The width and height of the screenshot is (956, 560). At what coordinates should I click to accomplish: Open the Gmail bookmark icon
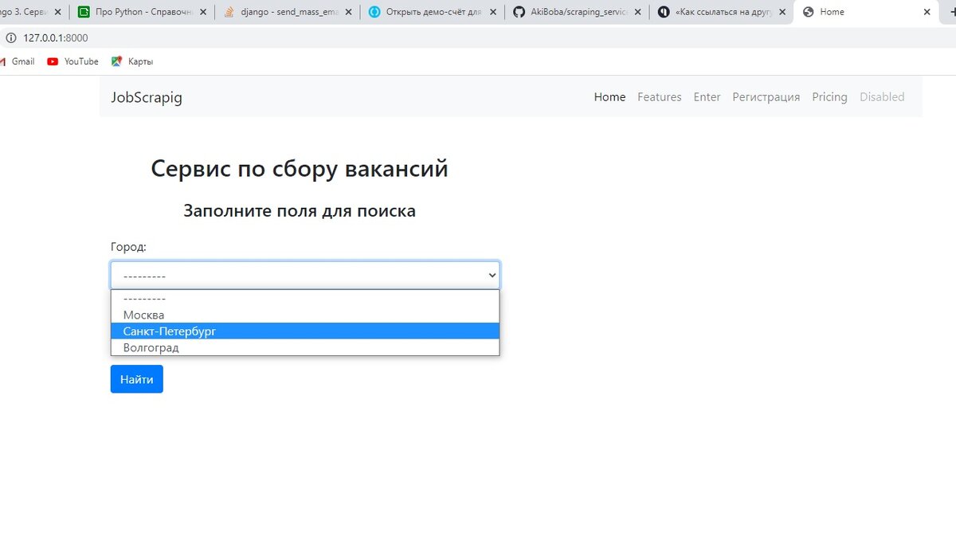tap(4, 61)
